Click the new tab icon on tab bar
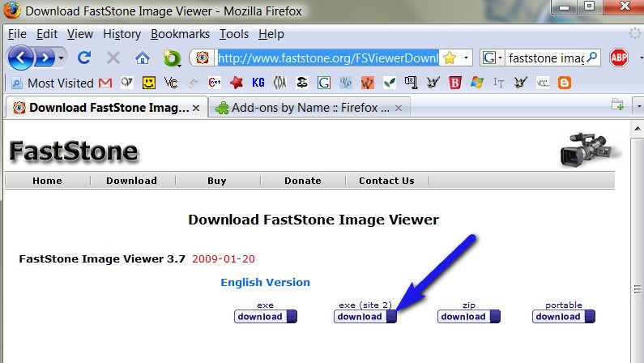This screenshot has width=644, height=363. [x=617, y=105]
